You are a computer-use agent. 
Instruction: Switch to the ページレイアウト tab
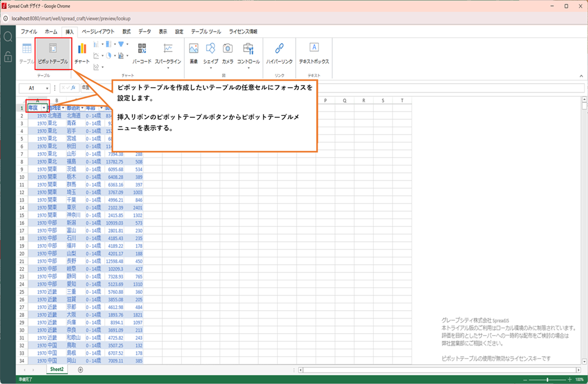click(x=98, y=32)
